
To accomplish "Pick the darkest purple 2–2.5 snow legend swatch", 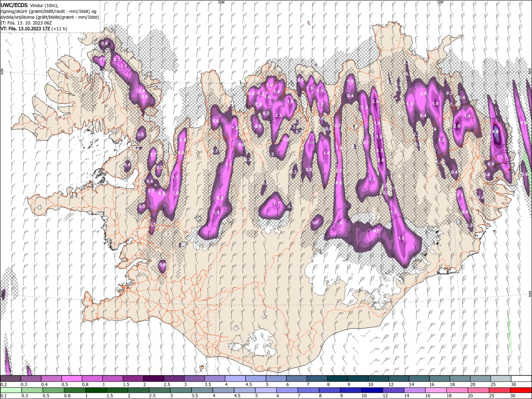I will pos(153,379).
